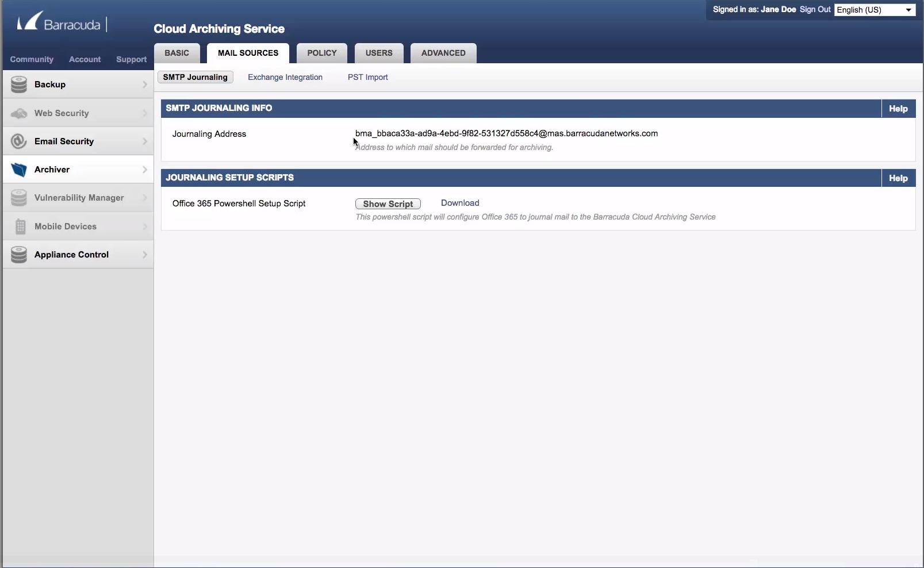Click the Show Script button
The image size is (924, 568).
[x=388, y=204]
